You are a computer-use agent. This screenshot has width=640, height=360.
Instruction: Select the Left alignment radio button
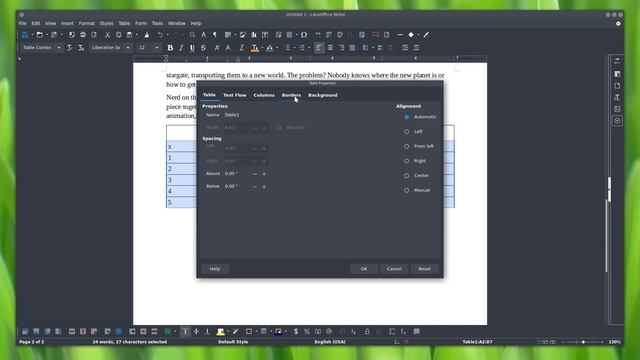407,132
